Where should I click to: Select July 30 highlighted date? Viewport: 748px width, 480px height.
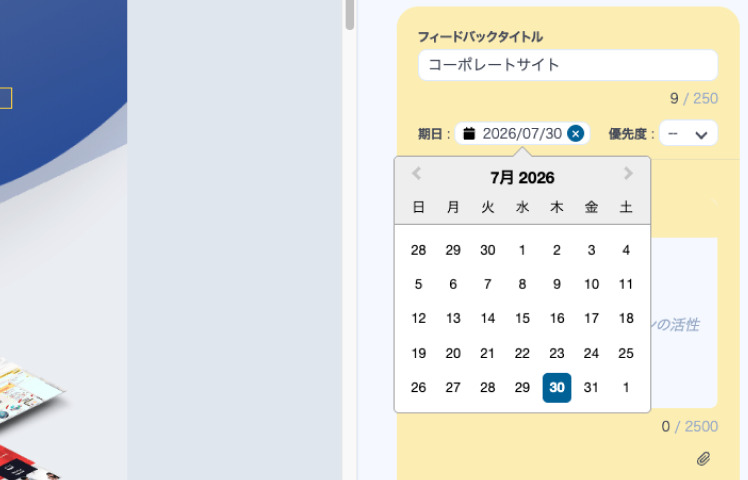click(x=557, y=387)
